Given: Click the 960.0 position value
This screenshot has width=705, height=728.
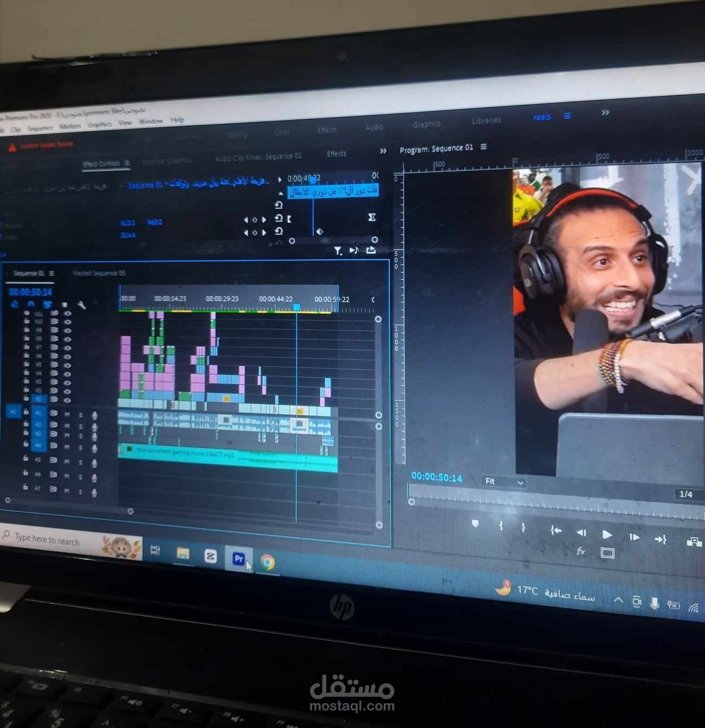Looking at the screenshot, I should click(154, 222).
